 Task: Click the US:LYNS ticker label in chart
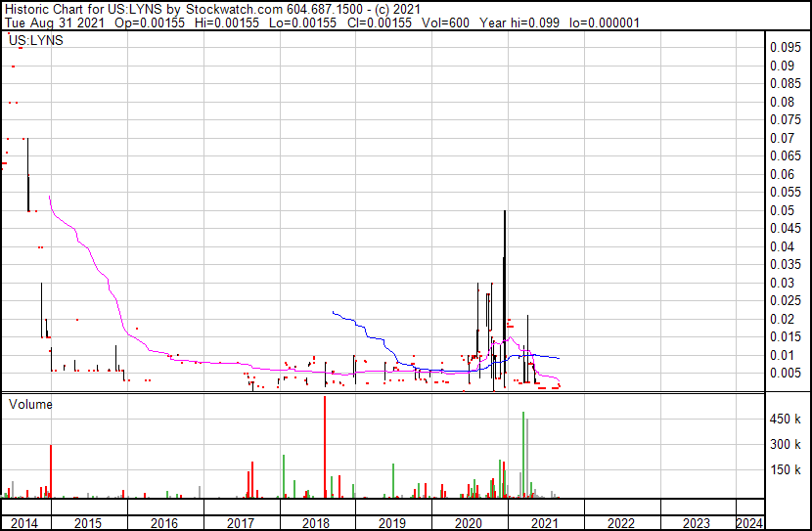[x=36, y=40]
